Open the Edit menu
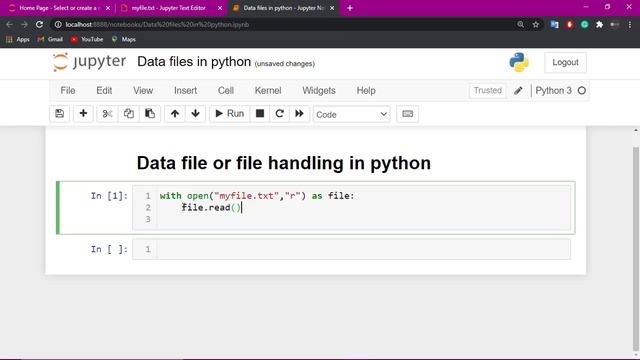The height and width of the screenshot is (360, 640). pos(104,91)
